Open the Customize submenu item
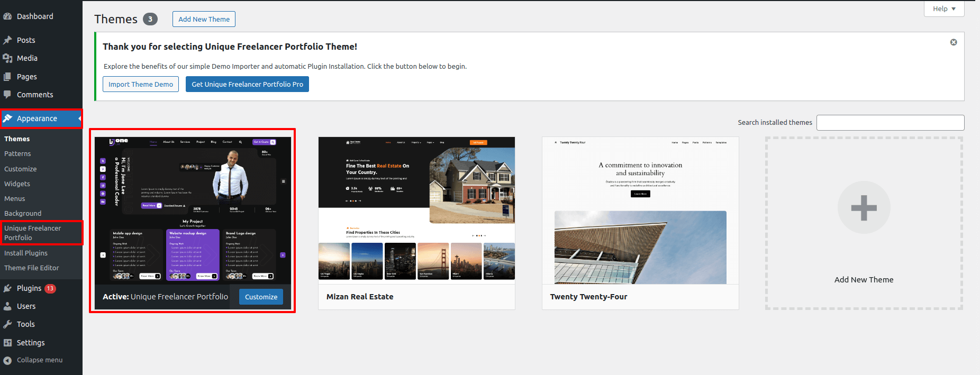Image resolution: width=980 pixels, height=375 pixels. point(21,169)
